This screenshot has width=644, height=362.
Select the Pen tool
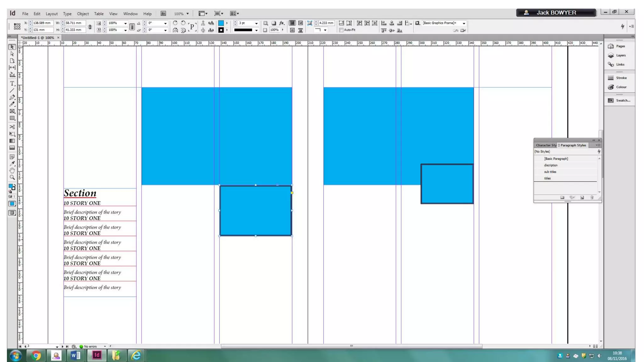[x=12, y=97]
